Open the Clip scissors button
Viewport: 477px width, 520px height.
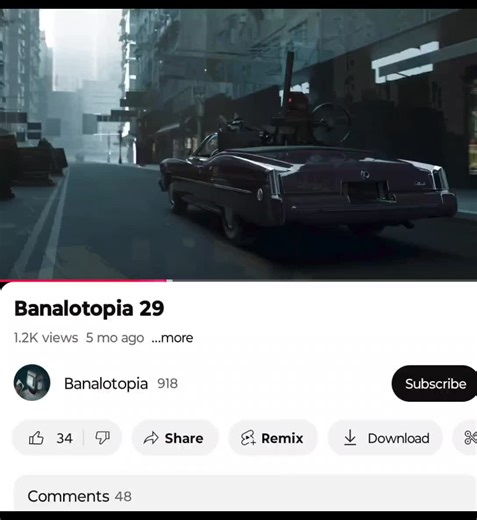pos(469,438)
